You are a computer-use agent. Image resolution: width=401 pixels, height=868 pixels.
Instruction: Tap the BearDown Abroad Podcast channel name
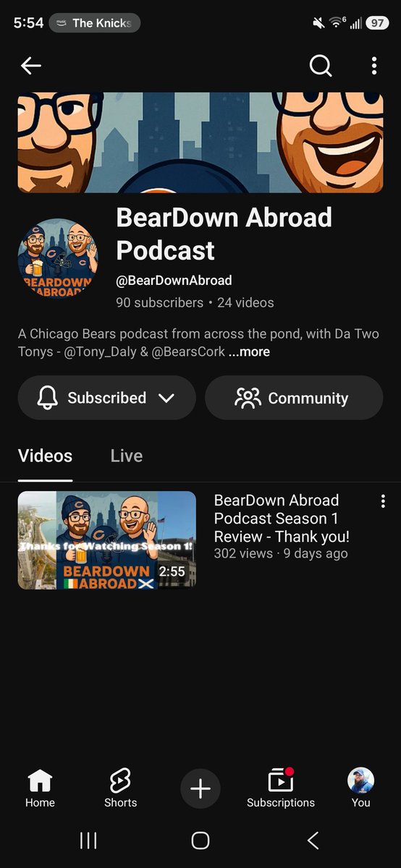224,234
